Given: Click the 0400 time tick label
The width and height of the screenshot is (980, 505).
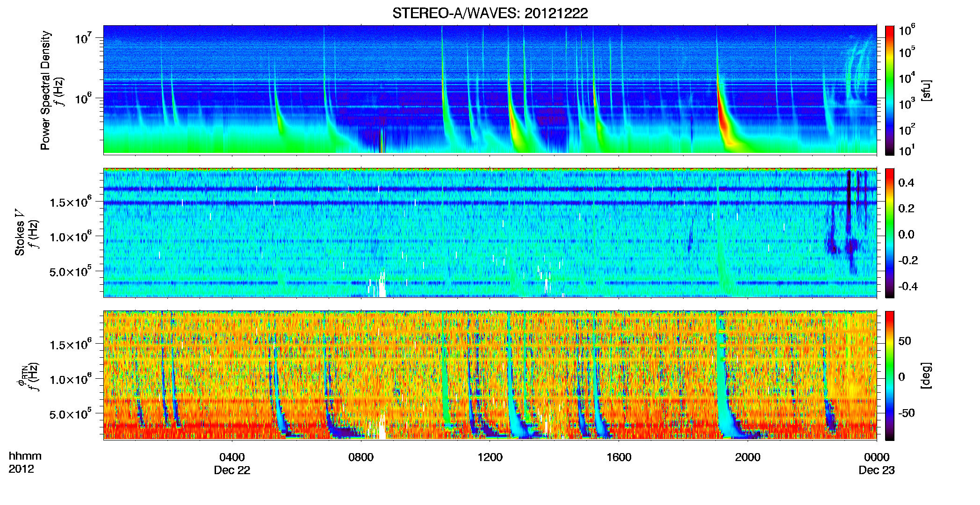Looking at the screenshot, I should (x=232, y=457).
